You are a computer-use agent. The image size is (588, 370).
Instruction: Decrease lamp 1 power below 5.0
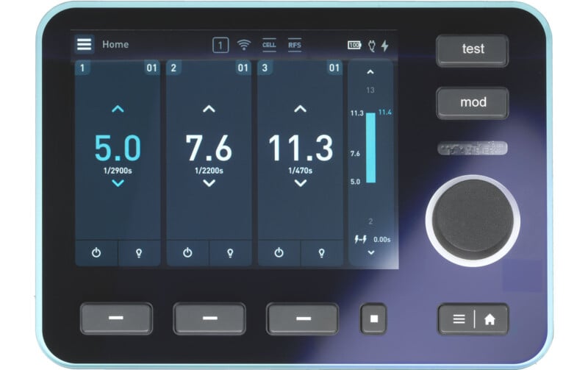point(118,183)
